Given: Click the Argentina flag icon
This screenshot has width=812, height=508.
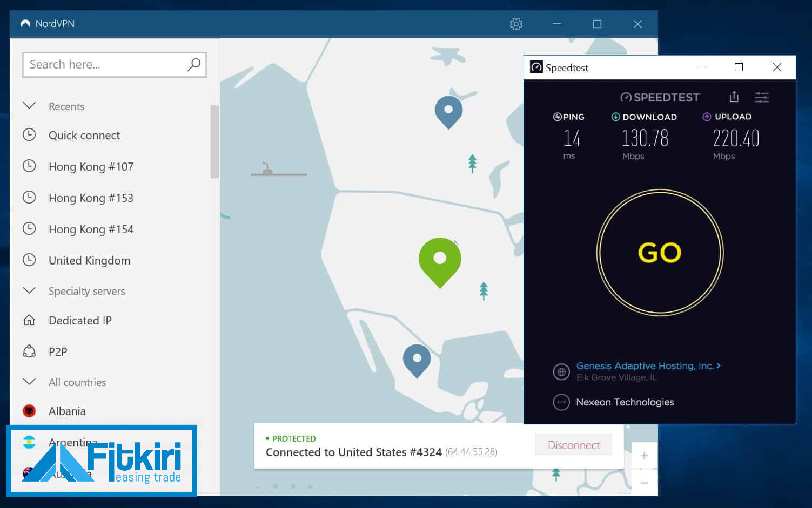Looking at the screenshot, I should [x=29, y=442].
